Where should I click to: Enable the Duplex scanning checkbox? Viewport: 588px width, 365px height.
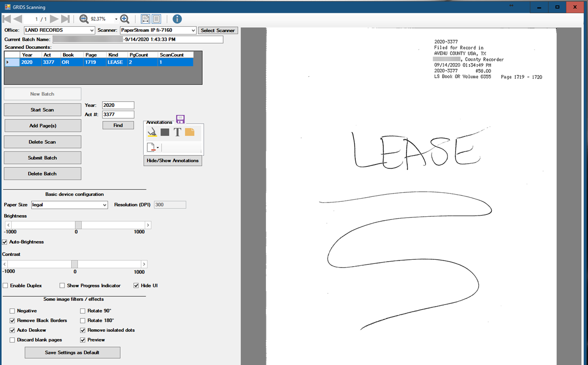pyautogui.click(x=5, y=286)
